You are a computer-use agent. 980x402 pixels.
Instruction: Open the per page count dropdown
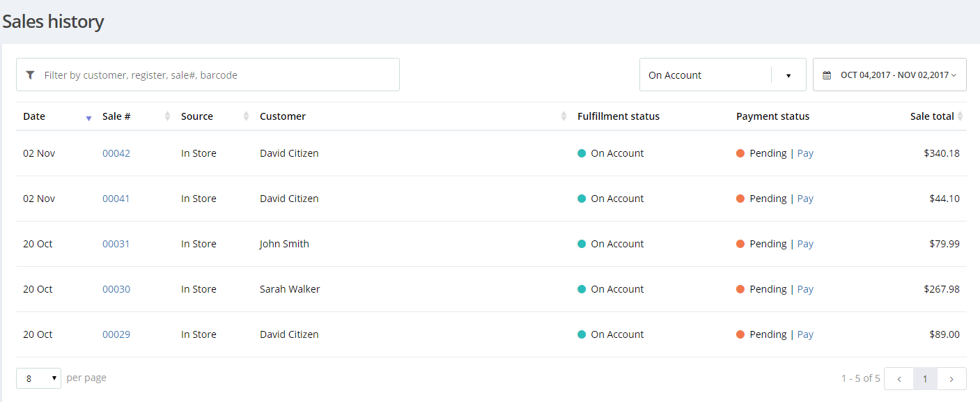coord(38,378)
